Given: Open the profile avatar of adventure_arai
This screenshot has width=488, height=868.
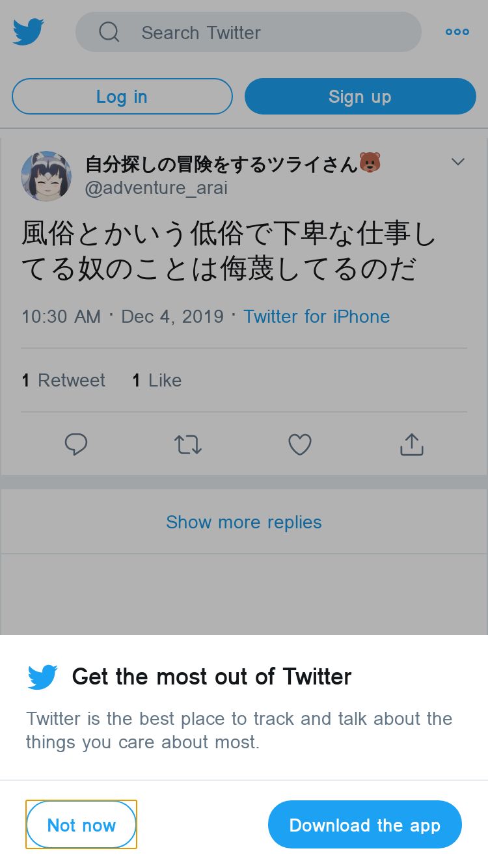Looking at the screenshot, I should [46, 176].
